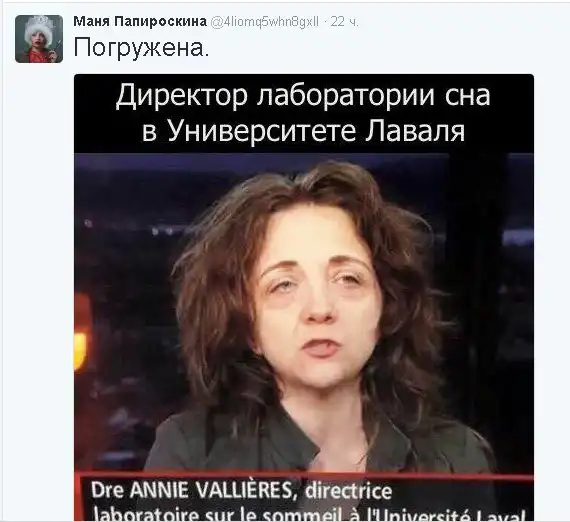Open the @4liomq5whn8gxll handle link
The image size is (570, 522).
265,22
